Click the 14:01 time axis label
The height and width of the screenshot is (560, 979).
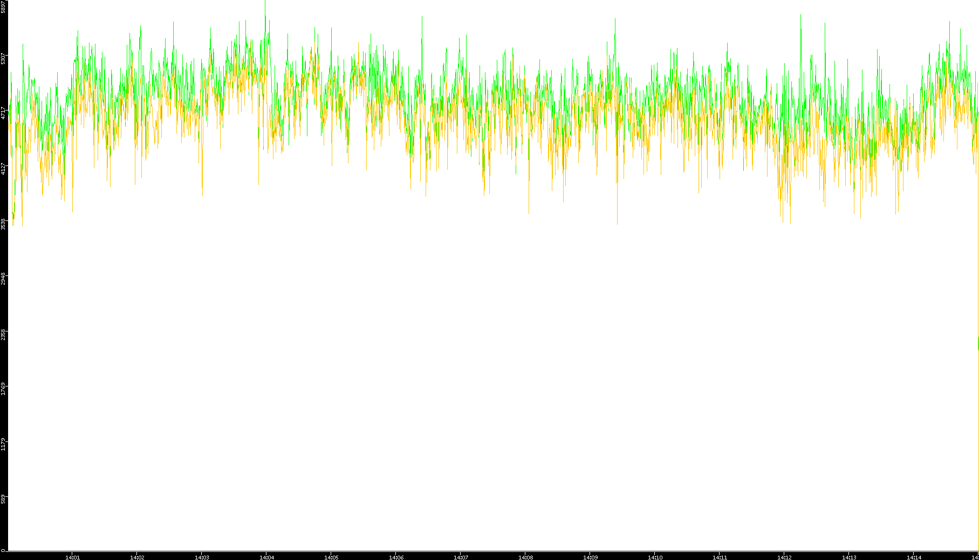tap(72, 557)
